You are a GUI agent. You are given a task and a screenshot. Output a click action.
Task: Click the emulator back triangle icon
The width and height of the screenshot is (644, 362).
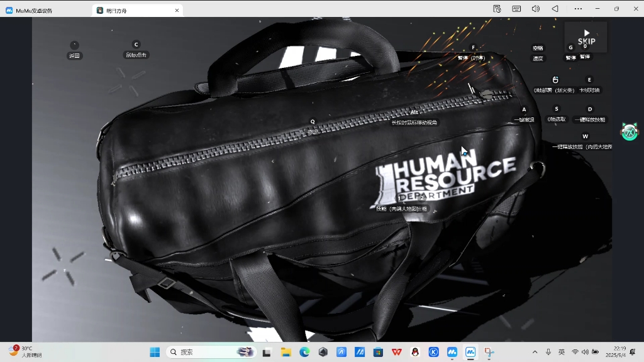(x=555, y=9)
